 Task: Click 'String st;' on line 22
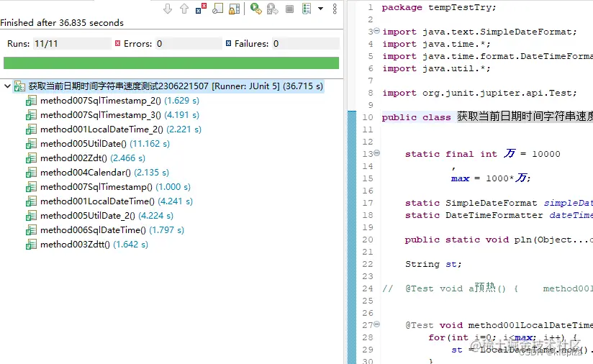tap(433, 264)
